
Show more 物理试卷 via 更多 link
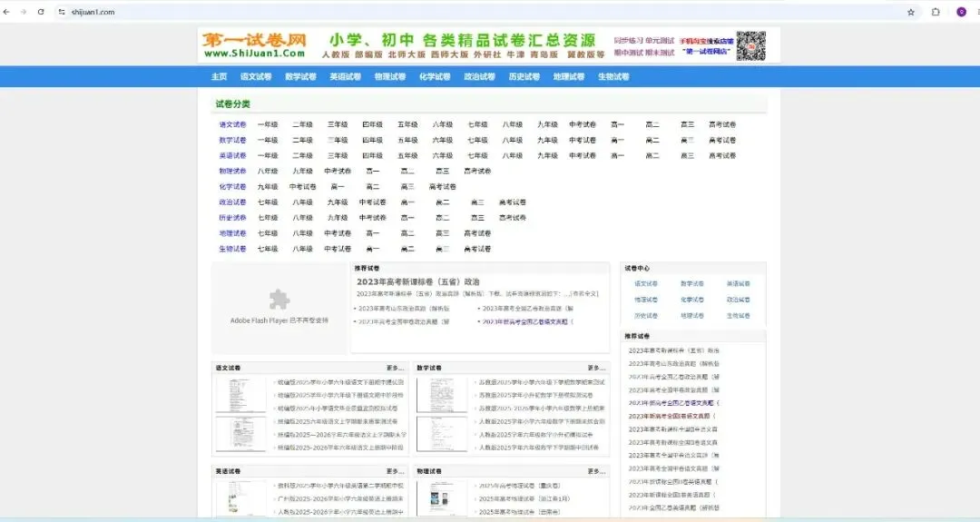pos(596,471)
